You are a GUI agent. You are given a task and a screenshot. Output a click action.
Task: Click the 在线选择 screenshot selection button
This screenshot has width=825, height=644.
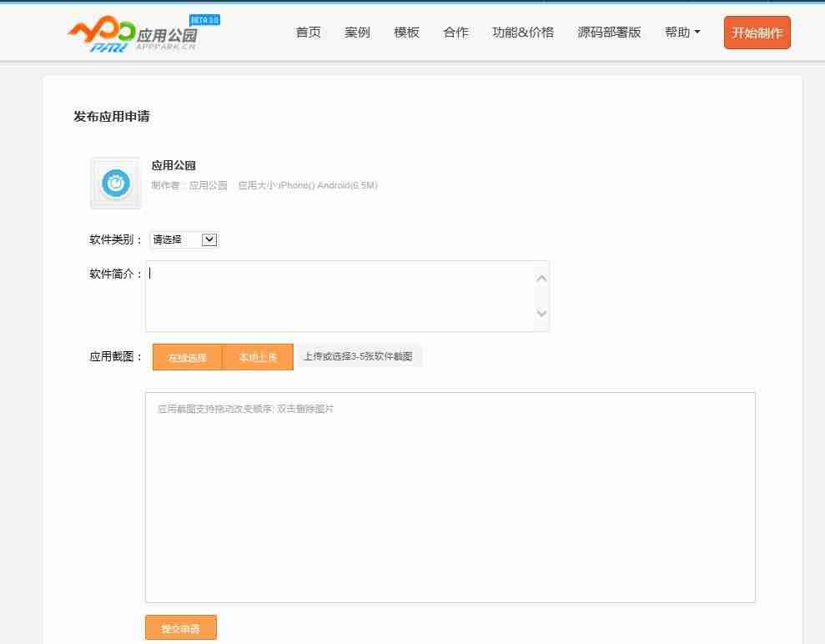point(186,356)
